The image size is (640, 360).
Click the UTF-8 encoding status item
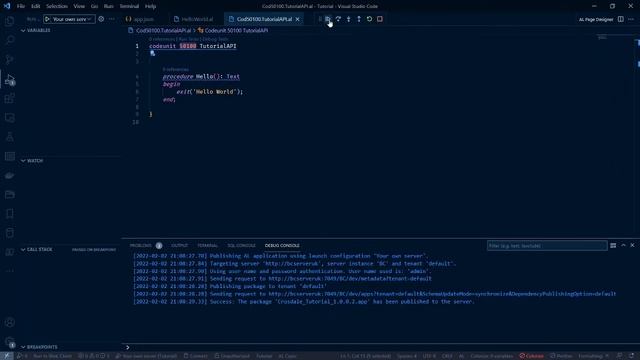(x=429, y=356)
